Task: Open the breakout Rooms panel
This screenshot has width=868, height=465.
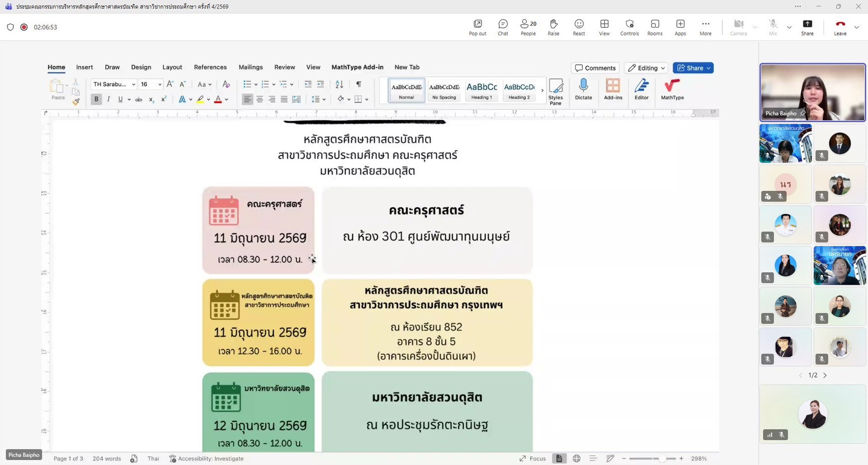Action: click(x=655, y=27)
